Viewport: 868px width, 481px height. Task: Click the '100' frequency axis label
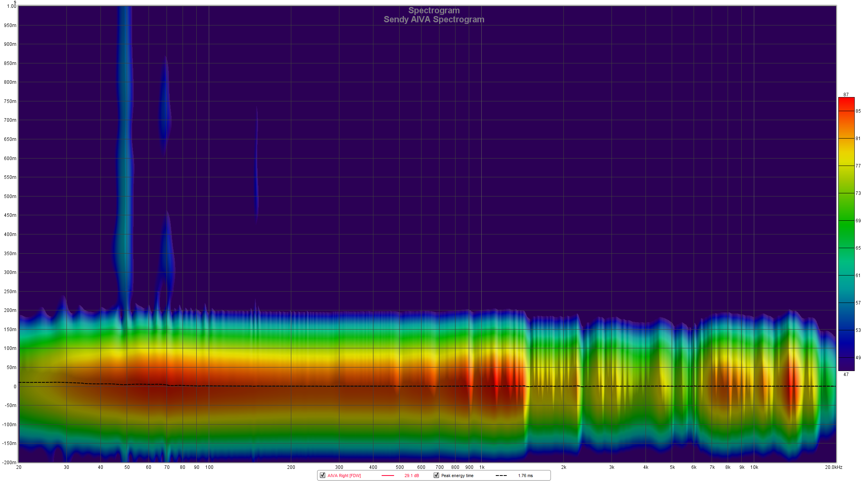[x=209, y=467]
